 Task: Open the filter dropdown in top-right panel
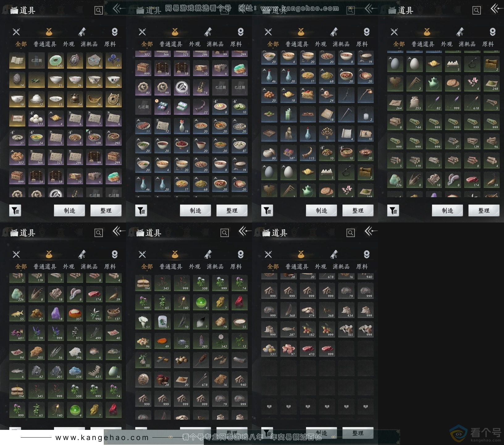(393, 211)
